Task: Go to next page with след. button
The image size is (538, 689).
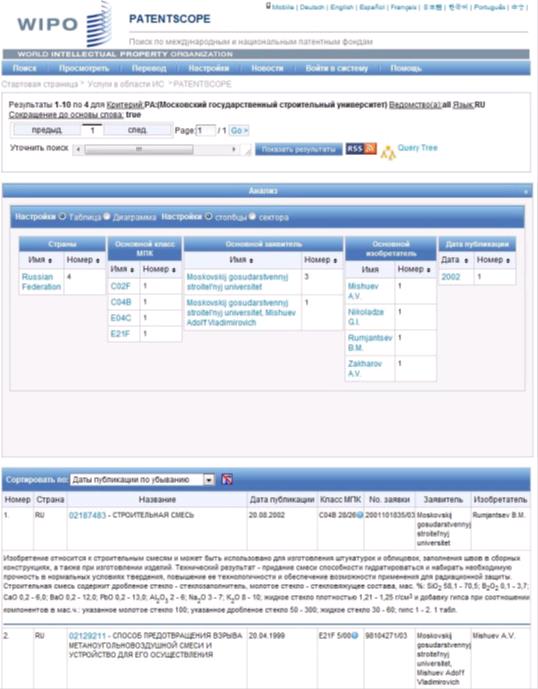Action: click(137, 130)
